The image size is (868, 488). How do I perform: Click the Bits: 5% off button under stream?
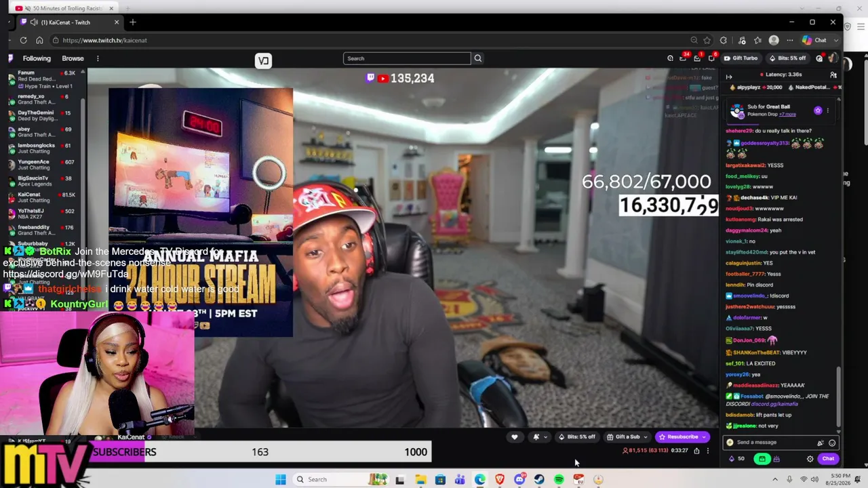pos(576,437)
